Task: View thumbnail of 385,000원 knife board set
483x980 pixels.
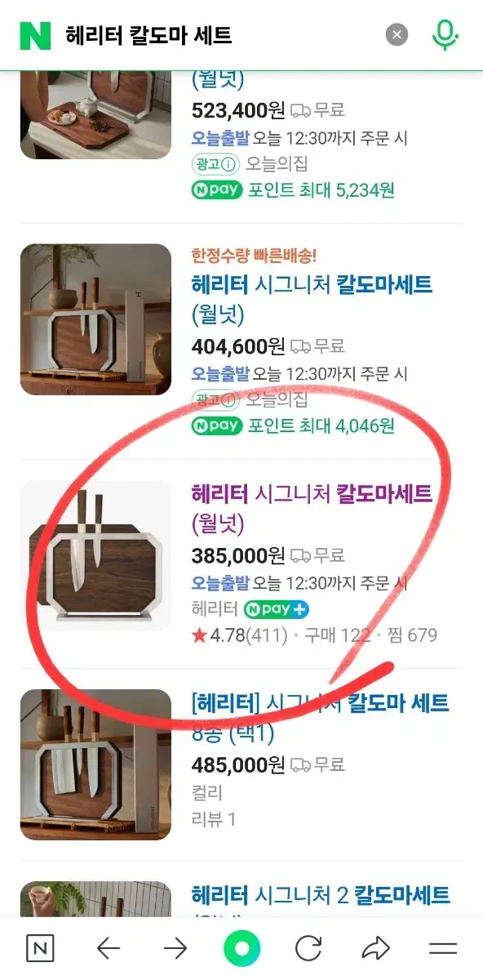Action: (95, 555)
